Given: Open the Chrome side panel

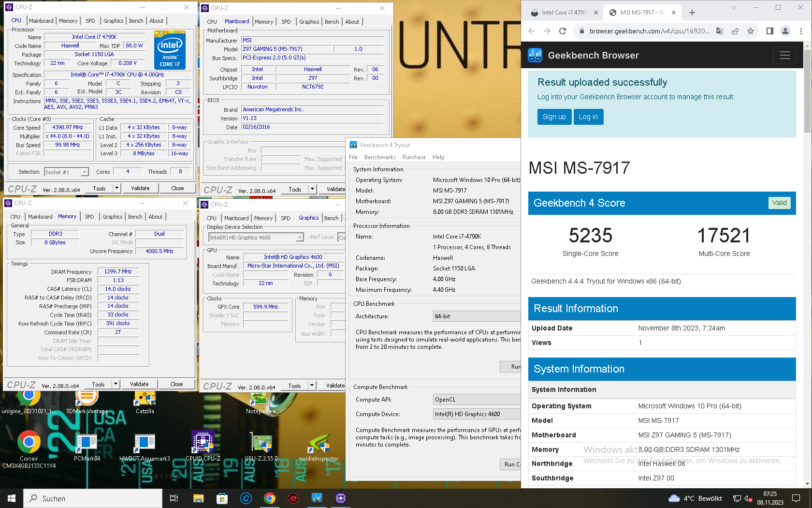Looking at the screenshot, I should 770,31.
